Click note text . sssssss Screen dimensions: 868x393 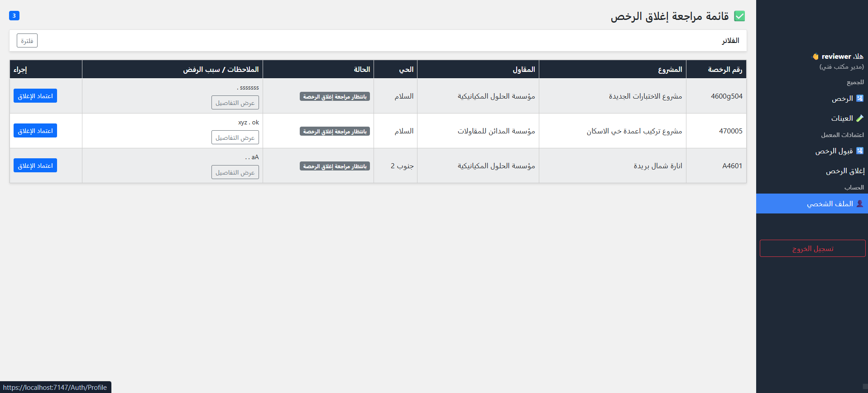pyautogui.click(x=248, y=87)
